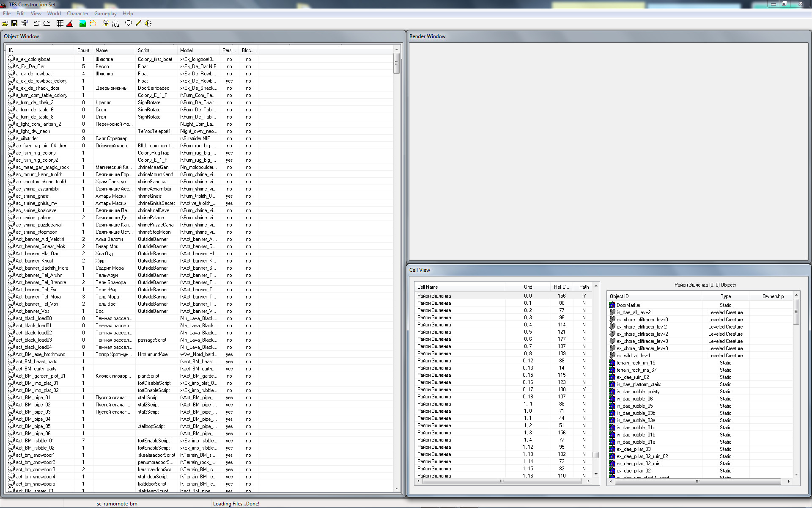Sort cell objects by Object ID header
Image resolution: width=812 pixels, height=508 pixels.
point(655,296)
